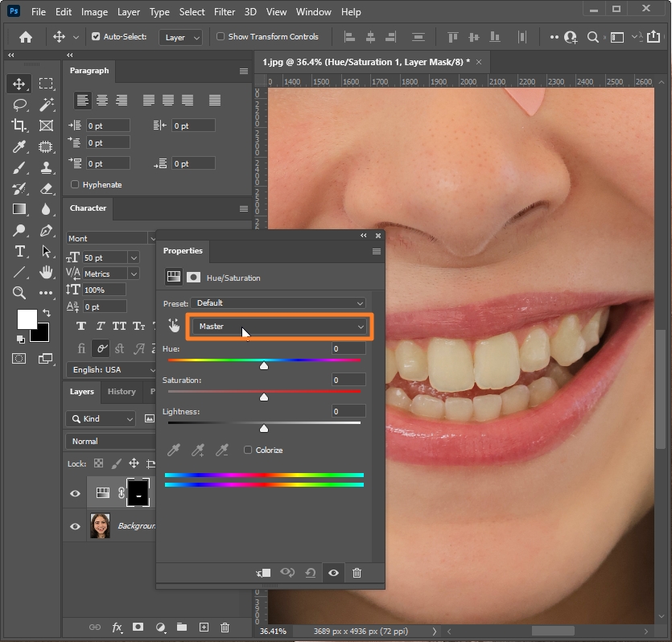Viewport: 672px width, 642px height.
Task: Expand the Preset Default dropdown
Action: tap(278, 303)
